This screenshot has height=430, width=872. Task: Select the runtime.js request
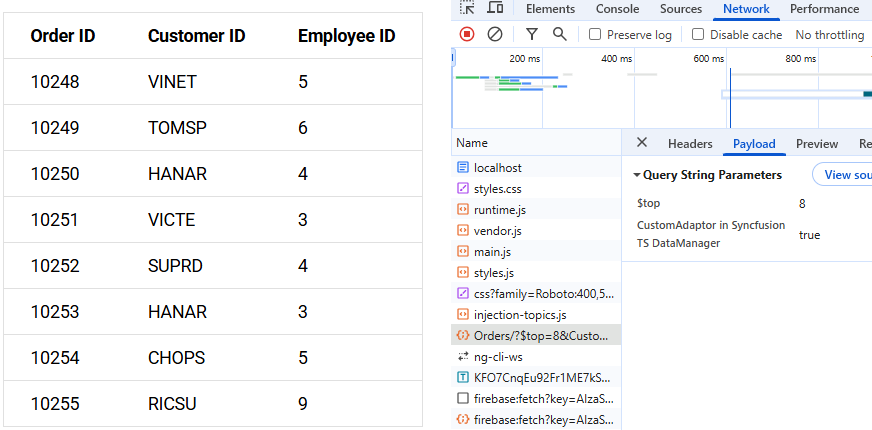pyautogui.click(x=536, y=210)
